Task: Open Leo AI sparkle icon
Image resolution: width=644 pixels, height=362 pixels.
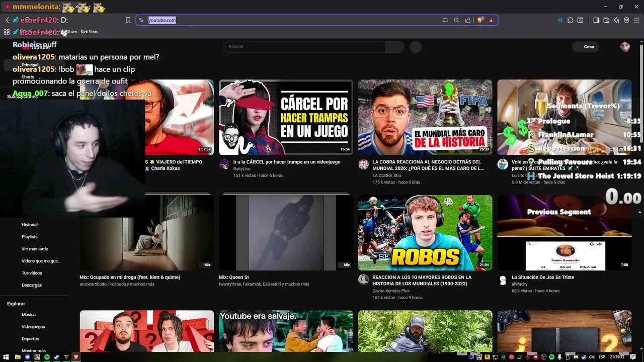Action: coord(616,20)
